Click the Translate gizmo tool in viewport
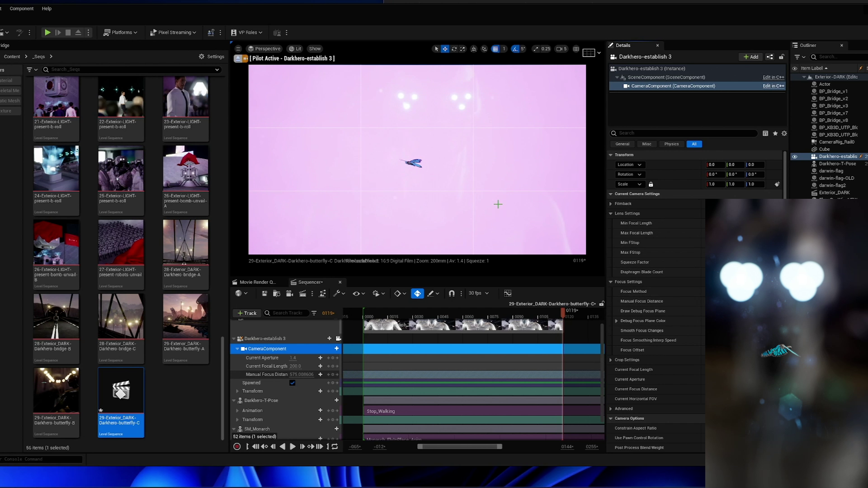Screen dimensions: 868x488 pyautogui.click(x=445, y=49)
